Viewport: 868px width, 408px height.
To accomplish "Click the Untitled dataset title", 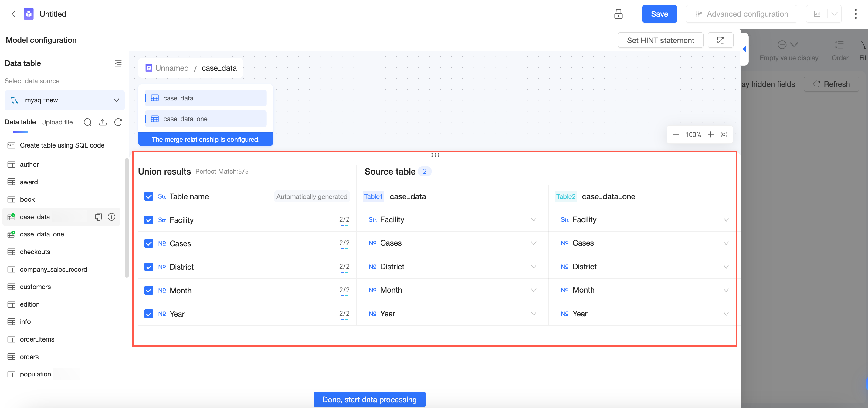I will pos(53,14).
